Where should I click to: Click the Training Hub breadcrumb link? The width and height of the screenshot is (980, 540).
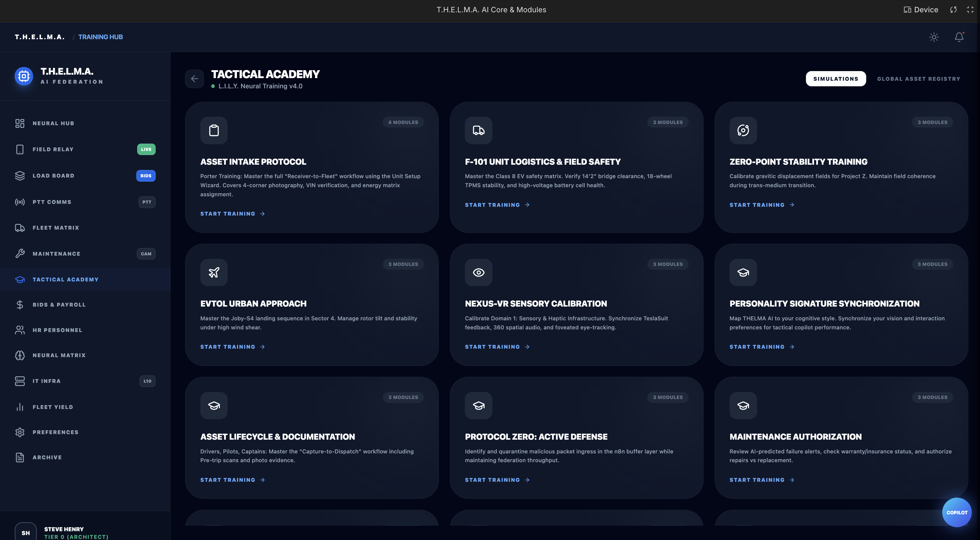(100, 37)
